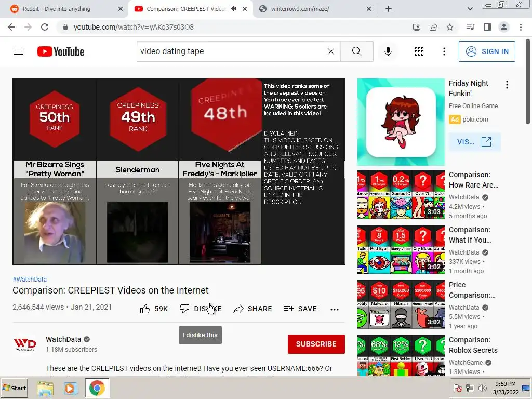
Task: Open the WatchData channel avatar
Action: pyautogui.click(x=25, y=344)
